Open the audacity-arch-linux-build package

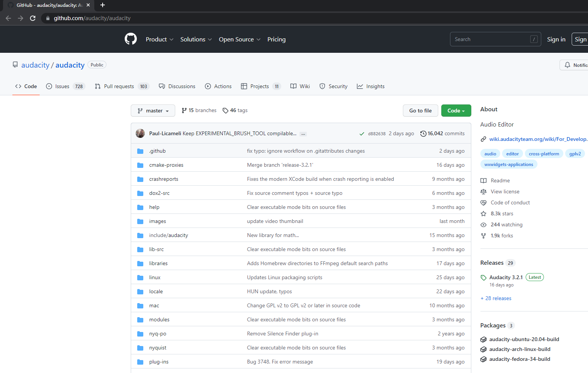click(x=520, y=349)
